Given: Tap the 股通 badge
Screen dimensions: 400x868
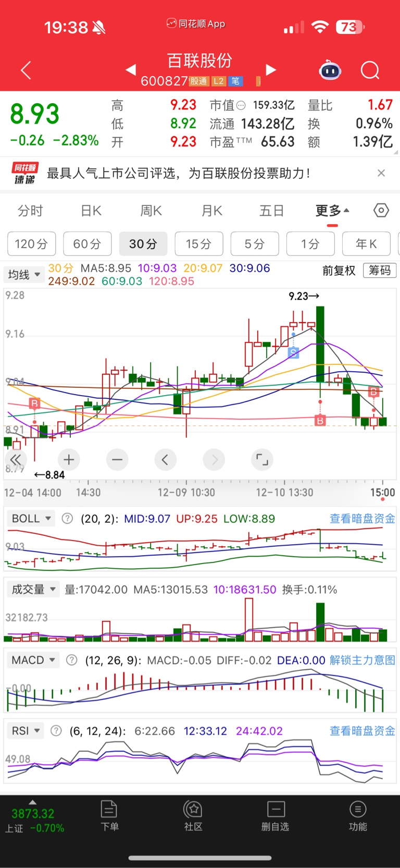Looking at the screenshot, I should (x=198, y=81).
